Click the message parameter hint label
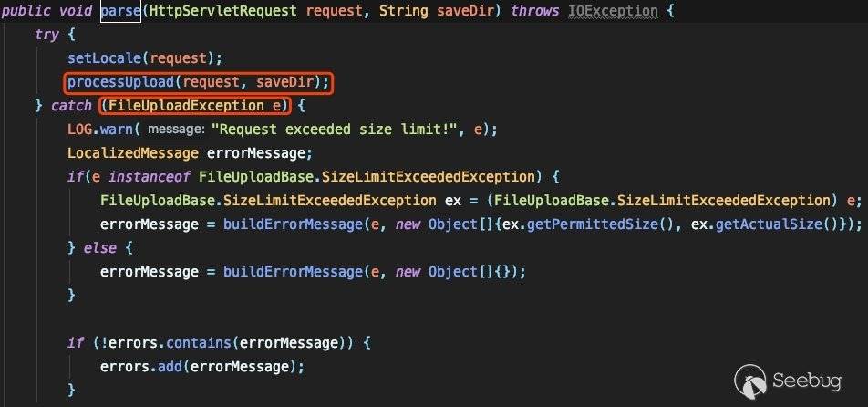The width and height of the screenshot is (868, 407). (177, 130)
